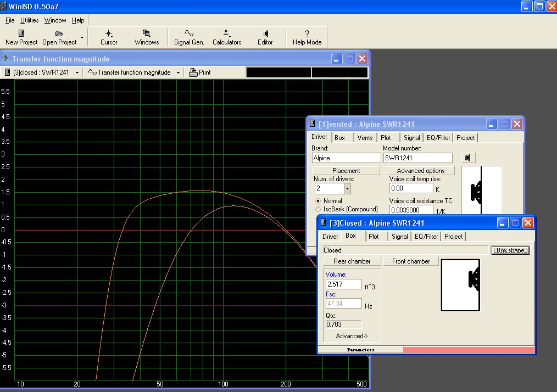
Task: Open the Calculators tool
Action: point(226,33)
